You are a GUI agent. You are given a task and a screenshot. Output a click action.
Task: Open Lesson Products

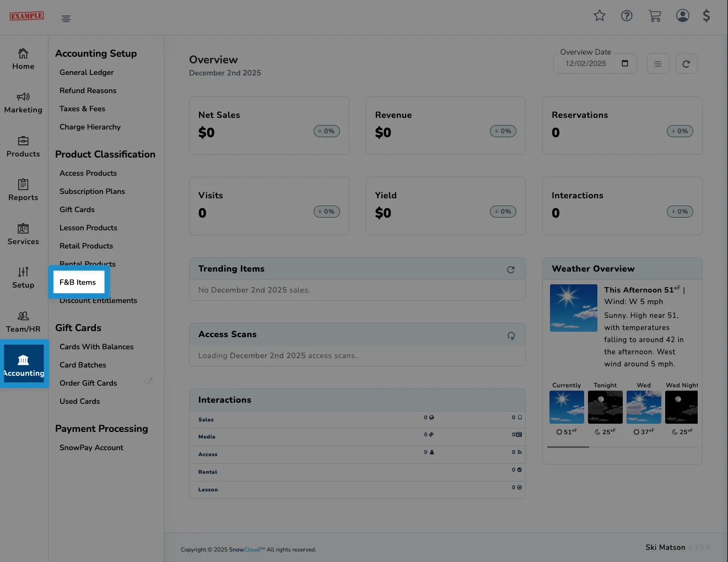coord(88,228)
